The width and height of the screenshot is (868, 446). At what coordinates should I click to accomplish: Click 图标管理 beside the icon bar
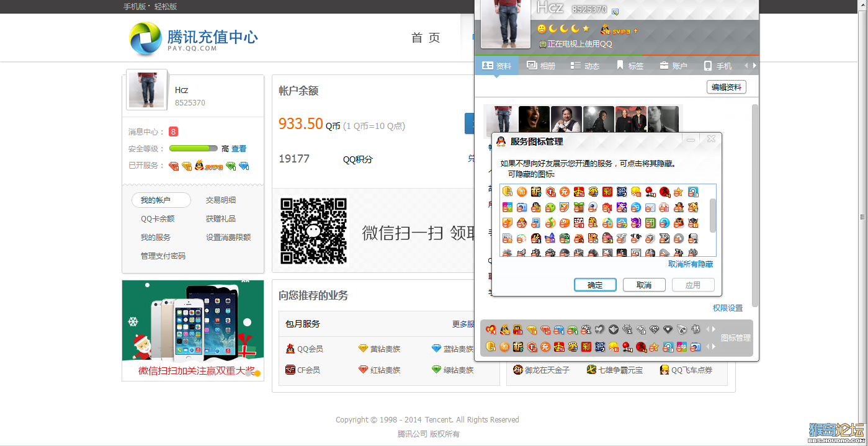[x=736, y=338]
